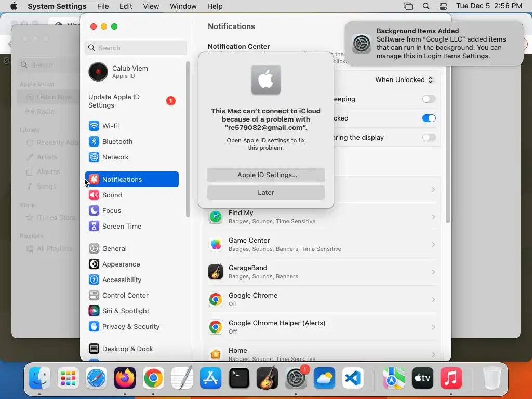Open TextEdit from the Dock
This screenshot has height=399, width=532.
tap(182, 378)
